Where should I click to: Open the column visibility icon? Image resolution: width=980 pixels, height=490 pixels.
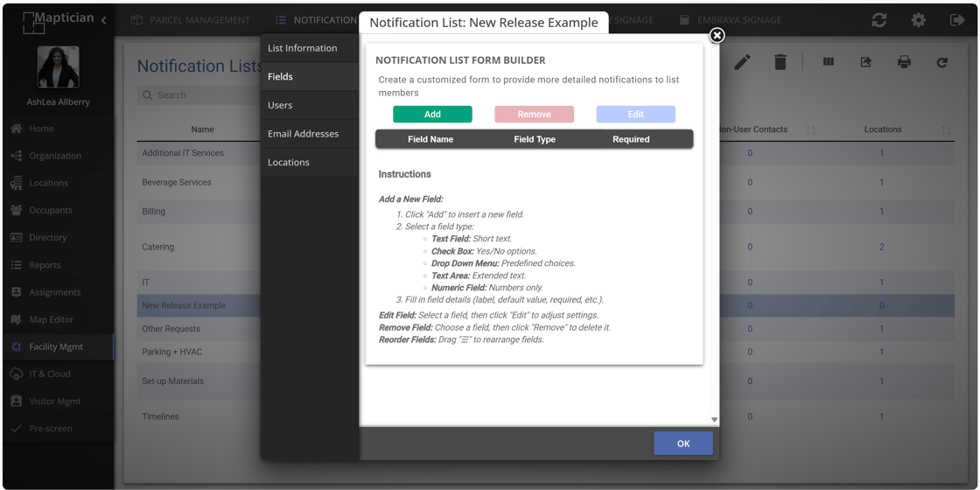coord(828,62)
